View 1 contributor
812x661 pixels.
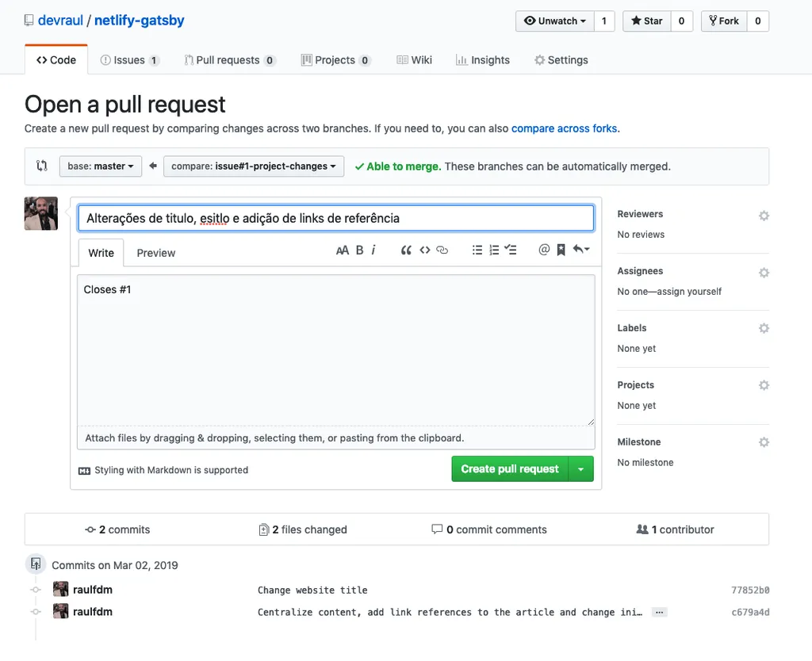click(x=676, y=529)
